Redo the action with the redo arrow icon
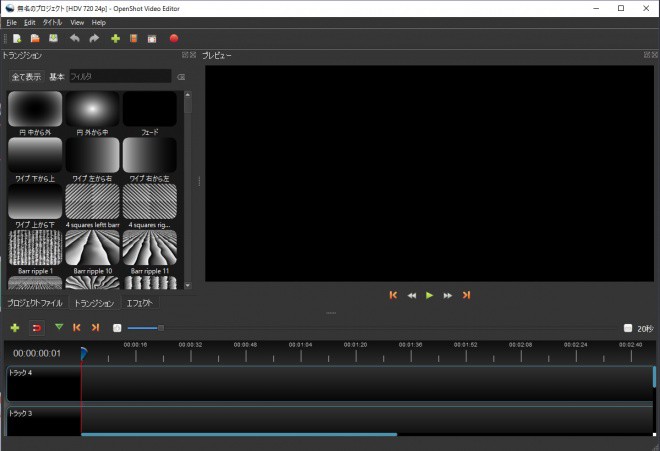The height and width of the screenshot is (451, 660). coord(94,39)
